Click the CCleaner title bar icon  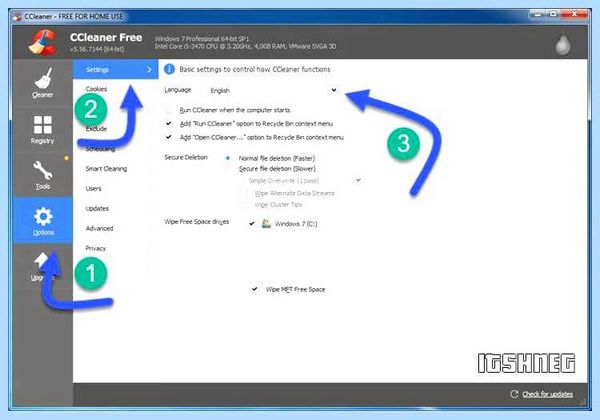click(17, 16)
